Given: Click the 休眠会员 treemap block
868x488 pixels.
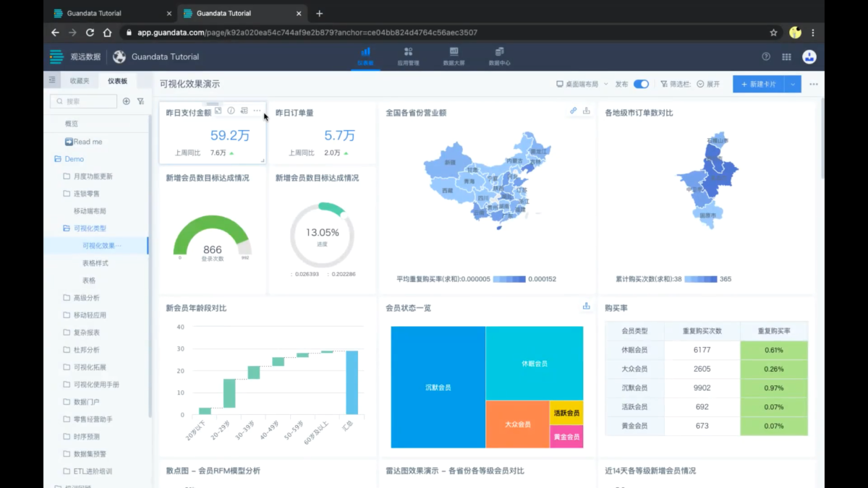Looking at the screenshot, I should pos(535,363).
